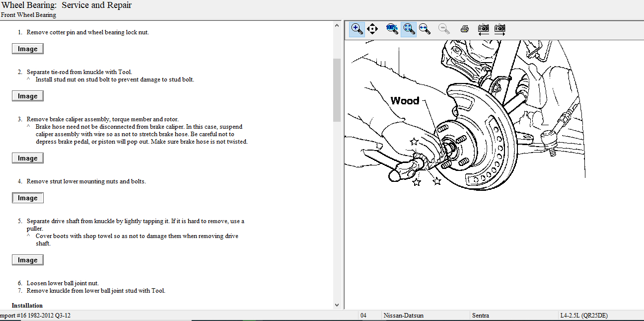Select the zoom-in magnifier tool
This screenshot has width=644, height=321.
click(357, 29)
